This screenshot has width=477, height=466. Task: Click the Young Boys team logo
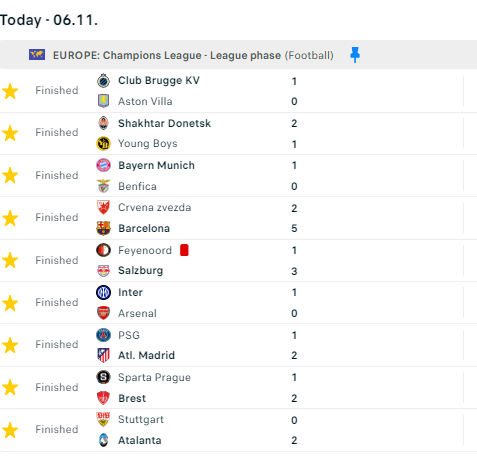[103, 144]
